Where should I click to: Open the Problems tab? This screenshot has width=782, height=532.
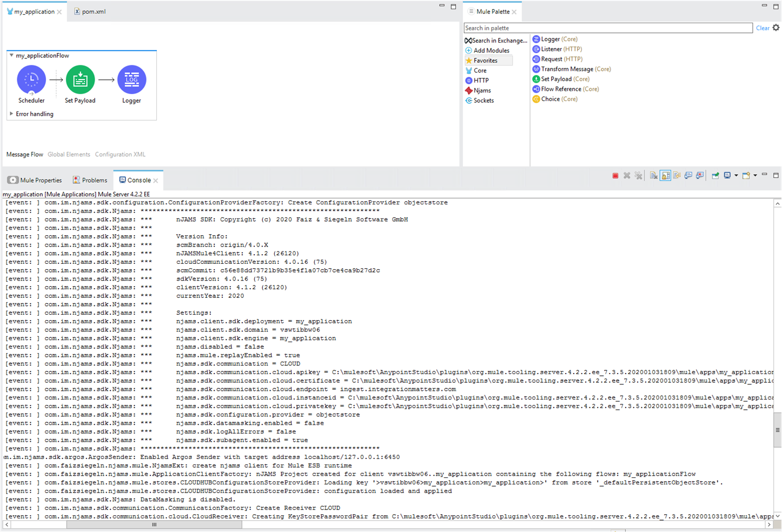pos(90,180)
